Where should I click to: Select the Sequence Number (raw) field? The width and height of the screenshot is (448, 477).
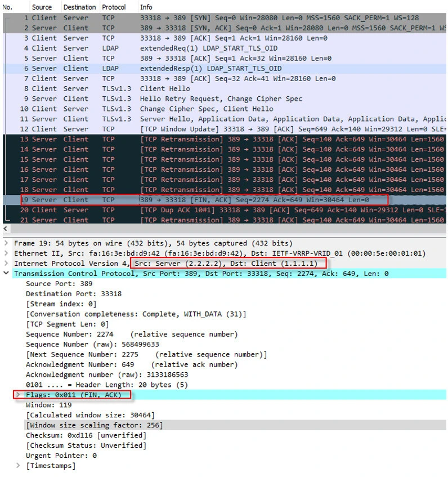coord(93,344)
